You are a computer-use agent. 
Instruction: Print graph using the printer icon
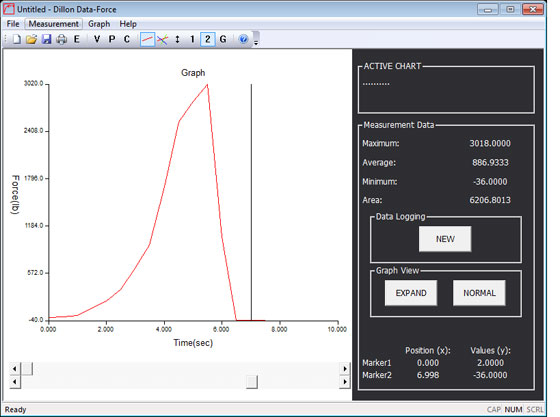pos(61,39)
